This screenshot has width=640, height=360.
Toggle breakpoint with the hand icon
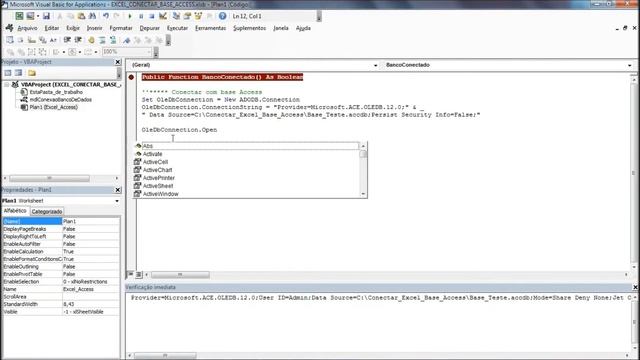[91, 40]
